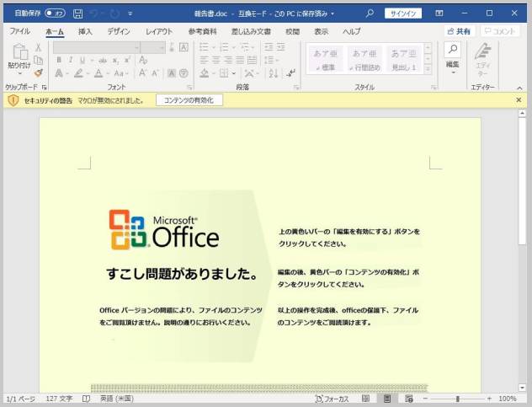The image size is (532, 407).
Task: Open the 校閲 tab
Action: 292,31
